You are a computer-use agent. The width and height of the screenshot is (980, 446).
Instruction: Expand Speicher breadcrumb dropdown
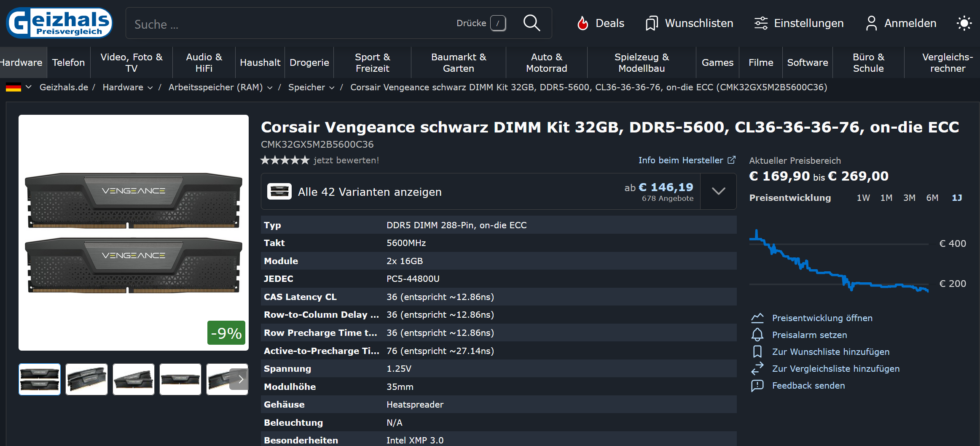coord(332,88)
